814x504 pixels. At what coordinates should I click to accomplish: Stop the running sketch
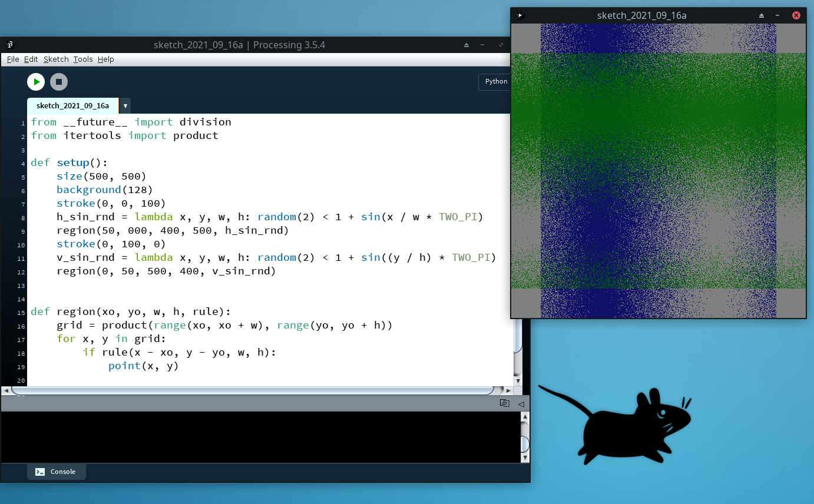click(59, 82)
